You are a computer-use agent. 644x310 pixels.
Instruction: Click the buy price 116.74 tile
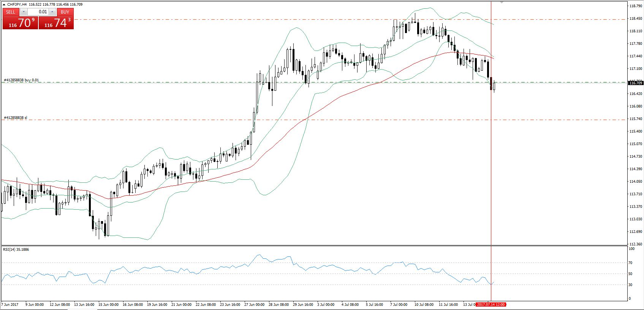pyautogui.click(x=56, y=23)
